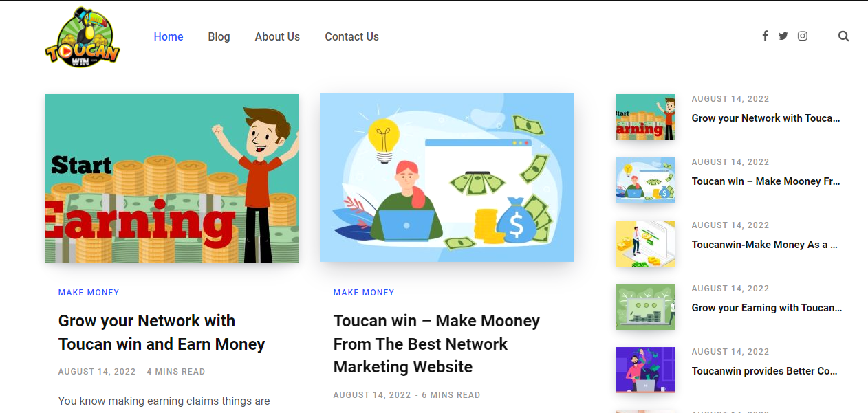Open the Contact Us page
The height and width of the screenshot is (413, 868).
click(x=351, y=36)
